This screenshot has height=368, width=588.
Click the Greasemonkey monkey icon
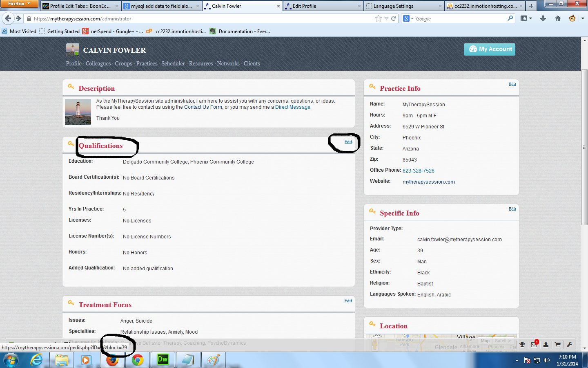[572, 18]
